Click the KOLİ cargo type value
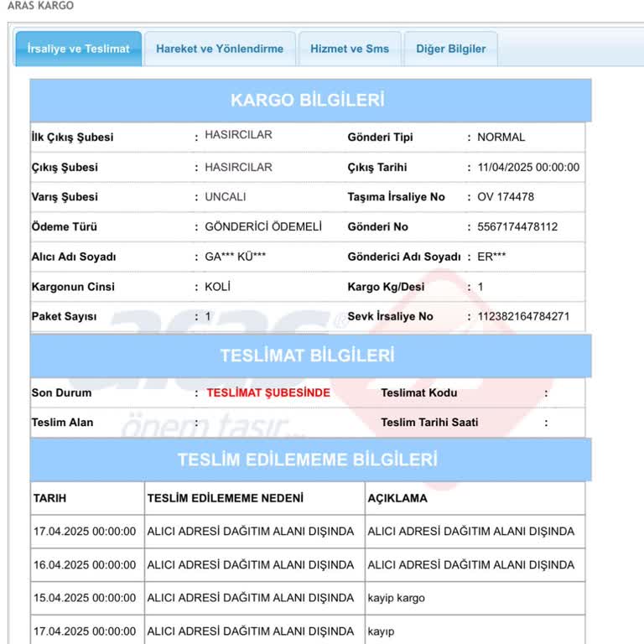The height and width of the screenshot is (644, 644). coord(218,287)
